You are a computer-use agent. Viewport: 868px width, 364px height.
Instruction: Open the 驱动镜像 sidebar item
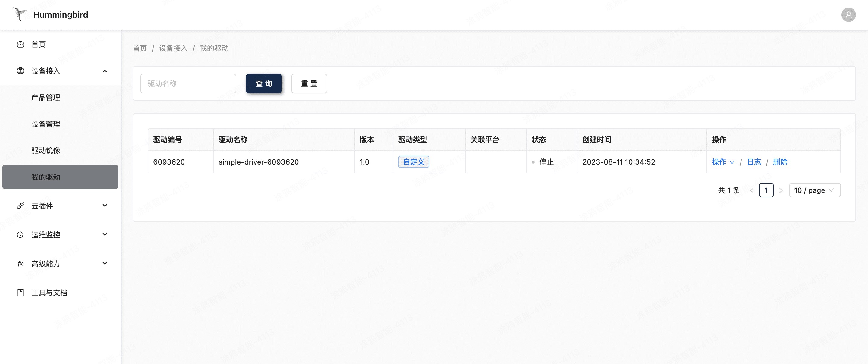click(46, 150)
